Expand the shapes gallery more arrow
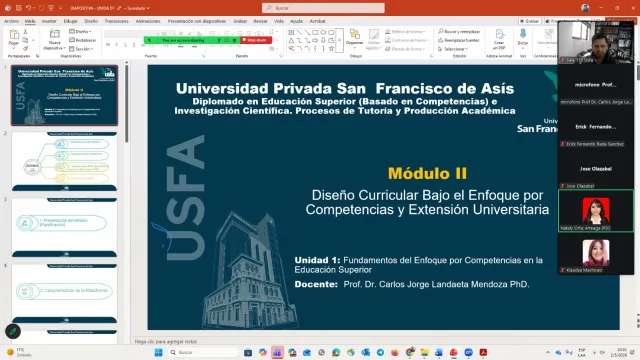Viewport: 640px width, 360px height. (x=339, y=40)
